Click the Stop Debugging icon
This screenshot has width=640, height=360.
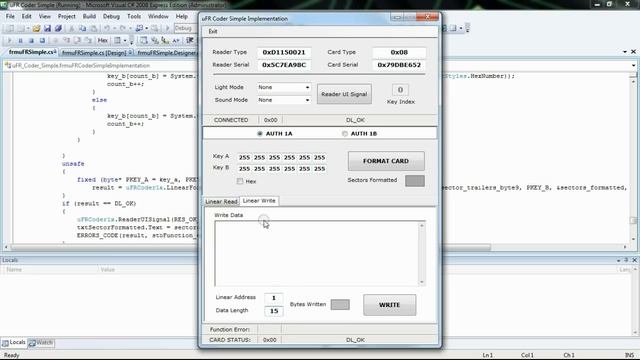point(31,40)
